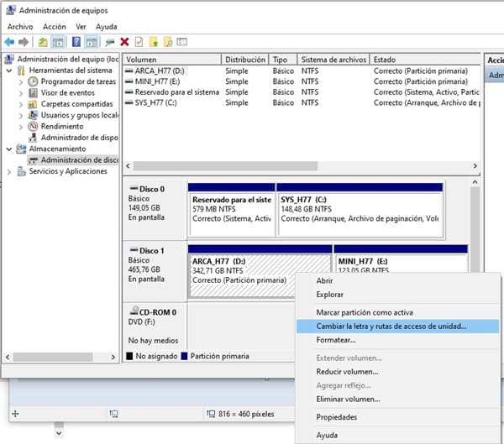Collapse the Almacenamiento tree node
The height and width of the screenshot is (444, 504).
tap(10, 149)
